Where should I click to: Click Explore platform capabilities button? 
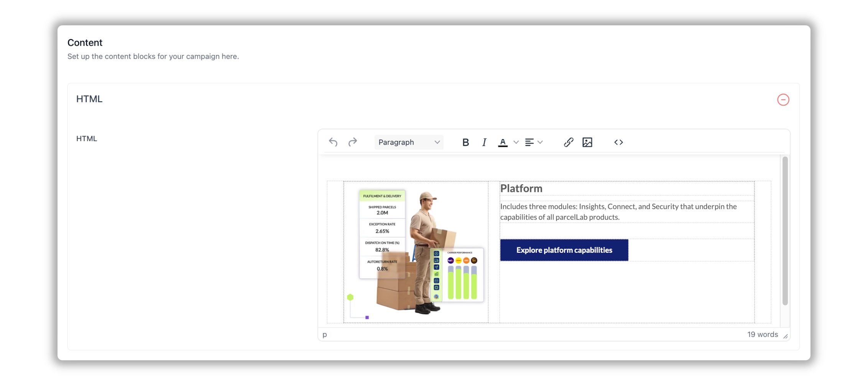[x=564, y=250]
